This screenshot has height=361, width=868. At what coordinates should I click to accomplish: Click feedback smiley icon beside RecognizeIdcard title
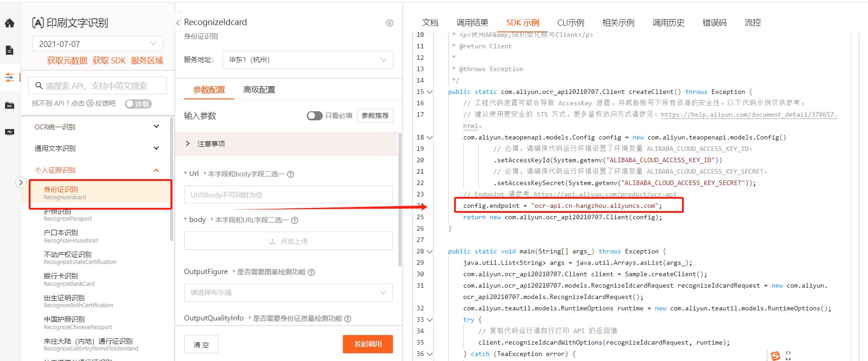[390, 23]
